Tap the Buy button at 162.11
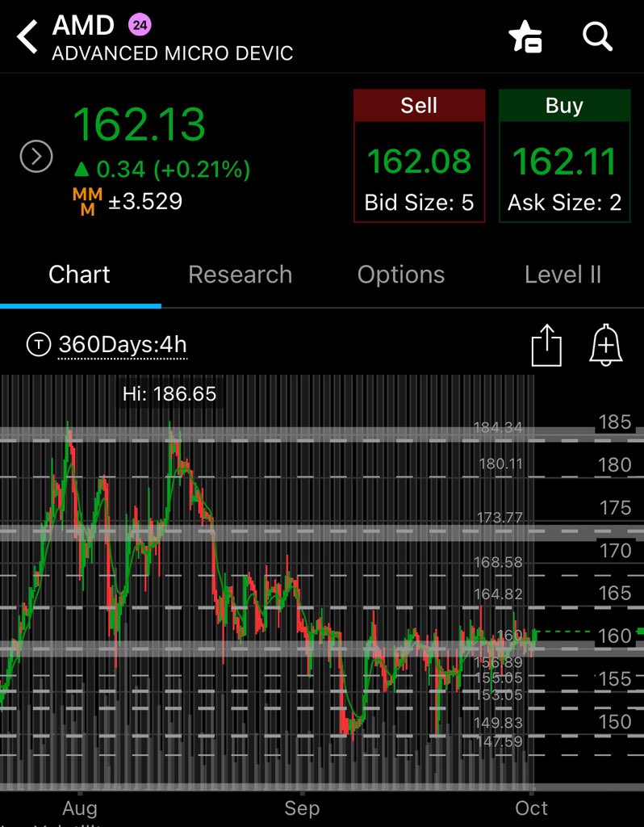The width and height of the screenshot is (644, 827). (x=564, y=156)
